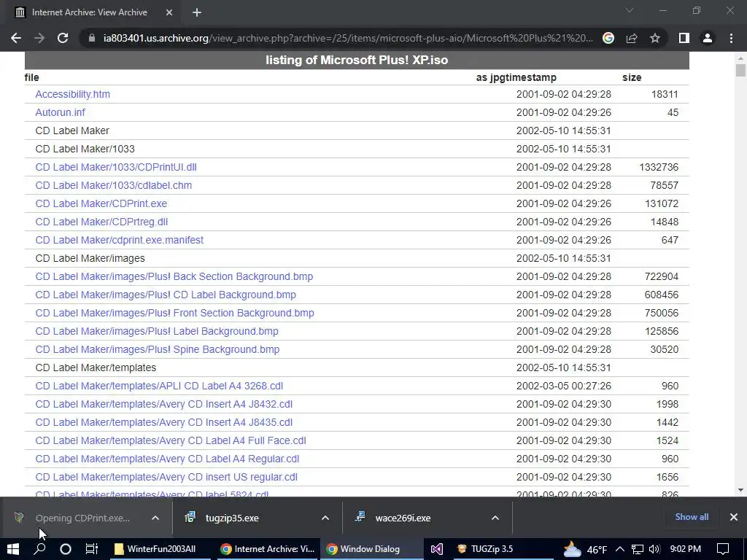Show hidden system tray icons
Image resolution: width=747 pixels, height=560 pixels.
point(620,549)
